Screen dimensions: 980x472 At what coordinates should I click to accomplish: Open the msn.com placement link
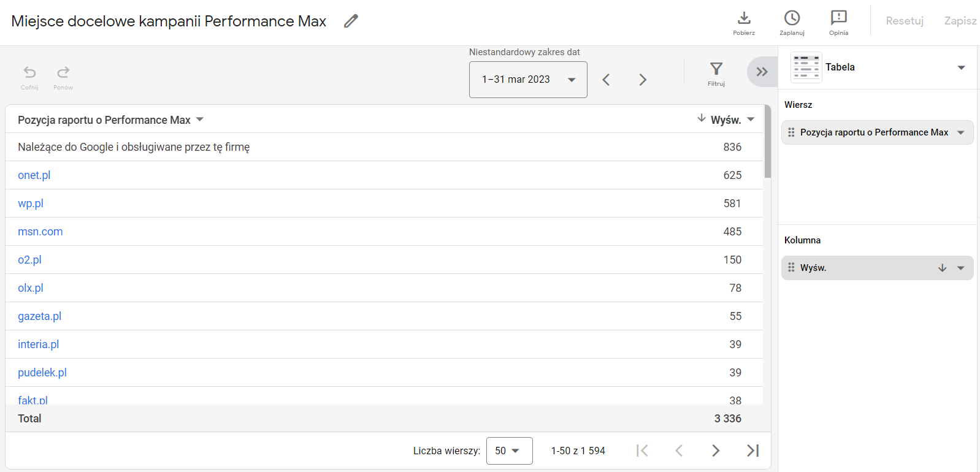40,232
